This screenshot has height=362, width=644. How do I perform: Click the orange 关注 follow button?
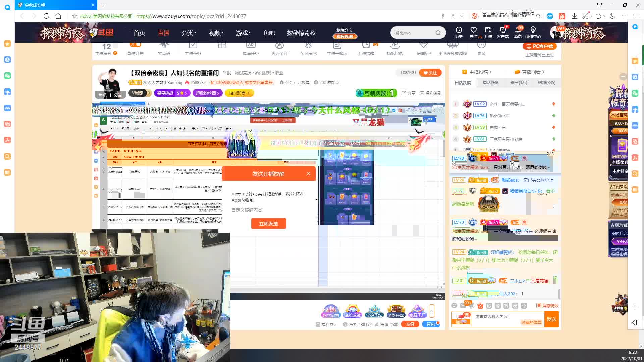coord(430,73)
